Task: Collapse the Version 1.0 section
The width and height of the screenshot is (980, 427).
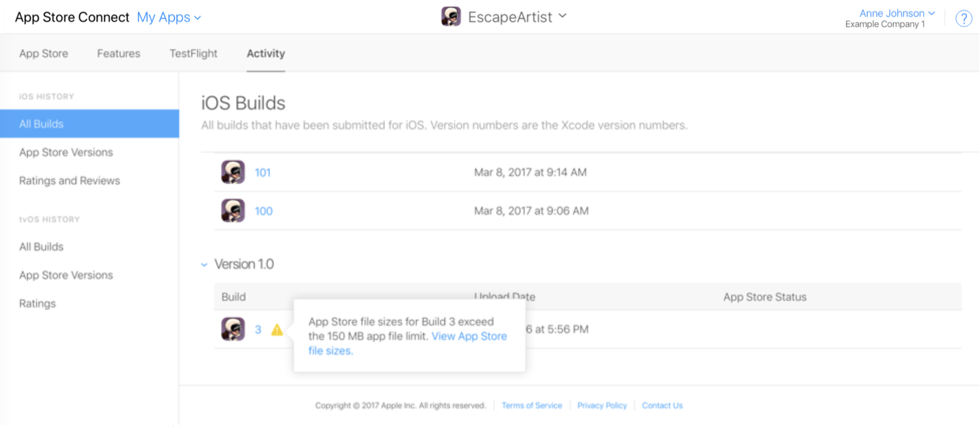Action: (x=204, y=264)
